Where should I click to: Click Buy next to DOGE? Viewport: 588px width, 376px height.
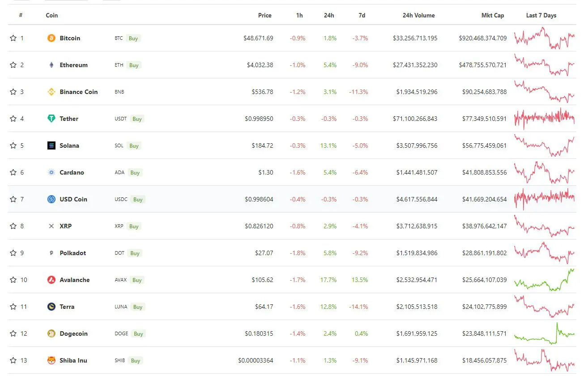(x=138, y=334)
